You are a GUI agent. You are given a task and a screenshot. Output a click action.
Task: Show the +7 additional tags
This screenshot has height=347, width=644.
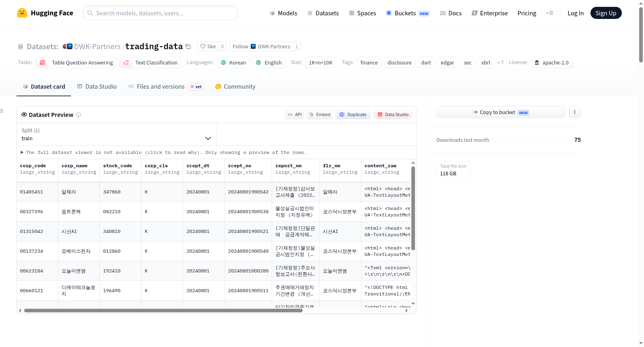coord(500,62)
